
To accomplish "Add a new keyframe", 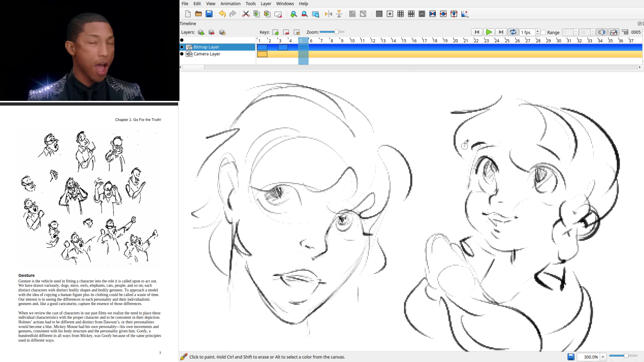I will 275,32.
